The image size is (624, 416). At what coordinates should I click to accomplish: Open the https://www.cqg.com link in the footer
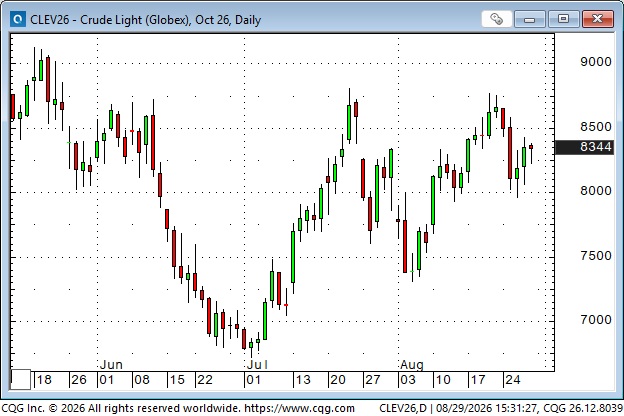point(299,408)
